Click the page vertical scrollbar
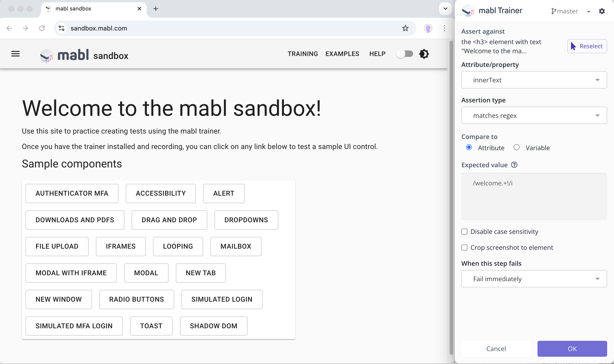The height and width of the screenshot is (364, 614). point(451,197)
